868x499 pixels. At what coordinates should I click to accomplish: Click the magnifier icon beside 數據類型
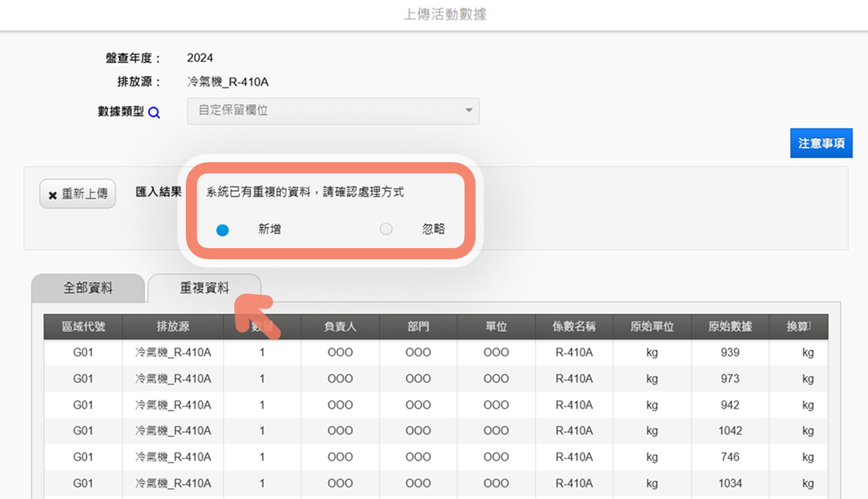(x=155, y=113)
